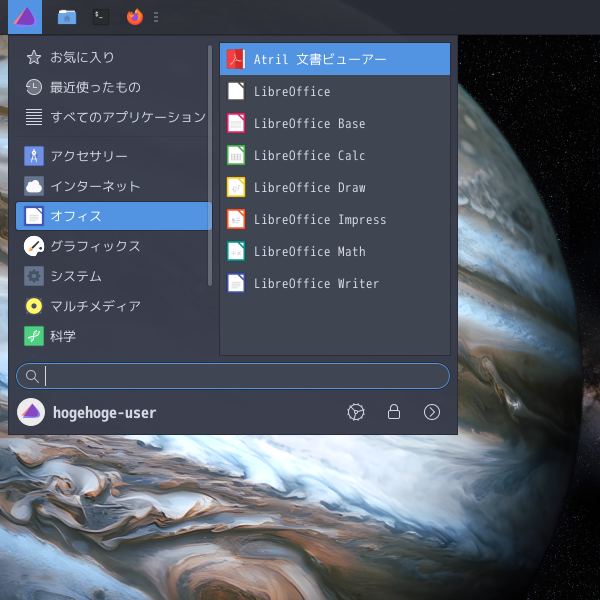Click the green LibreOffice Calc icon
Viewport: 600px width, 600px height.
point(236,155)
